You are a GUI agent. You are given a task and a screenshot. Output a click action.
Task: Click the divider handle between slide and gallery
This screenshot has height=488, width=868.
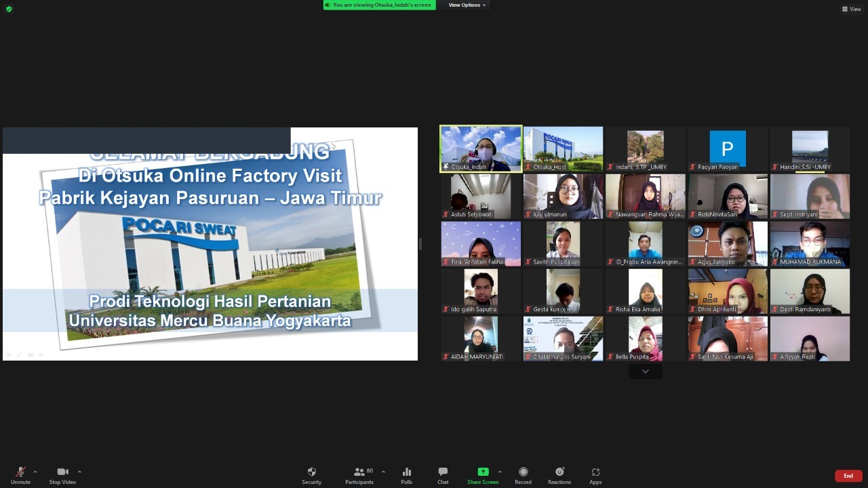420,244
